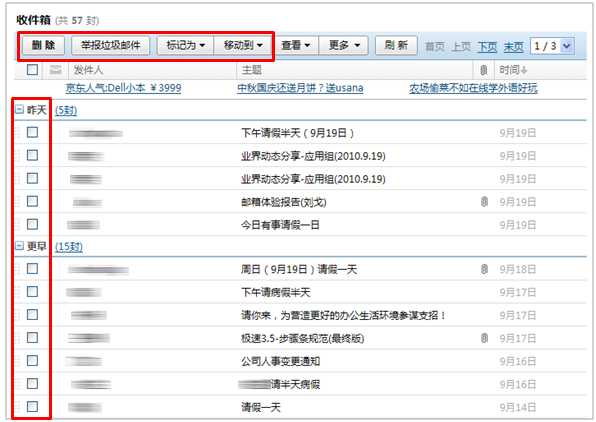The width and height of the screenshot is (596, 422).
Task: Sort by 时间 time column
Action: 514,70
